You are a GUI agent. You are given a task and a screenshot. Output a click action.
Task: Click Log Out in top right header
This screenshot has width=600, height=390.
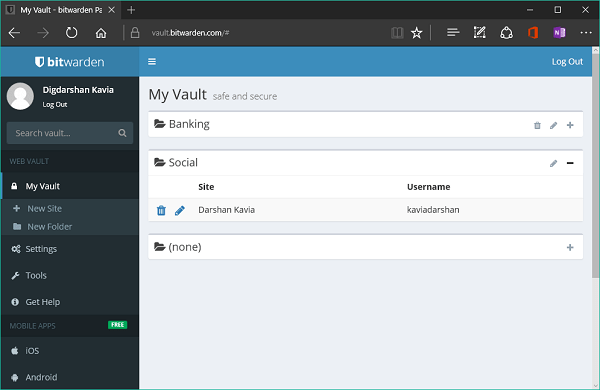pos(567,62)
